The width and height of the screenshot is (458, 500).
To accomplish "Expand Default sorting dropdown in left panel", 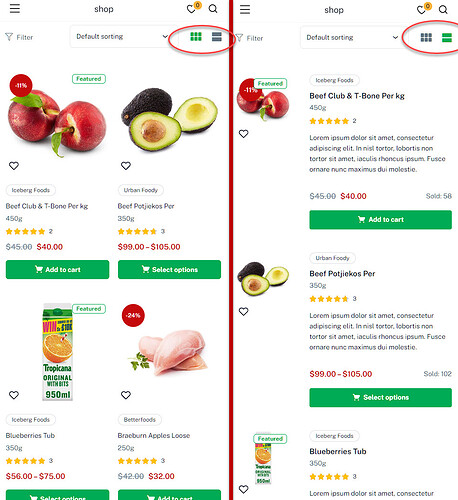I will [x=122, y=36].
